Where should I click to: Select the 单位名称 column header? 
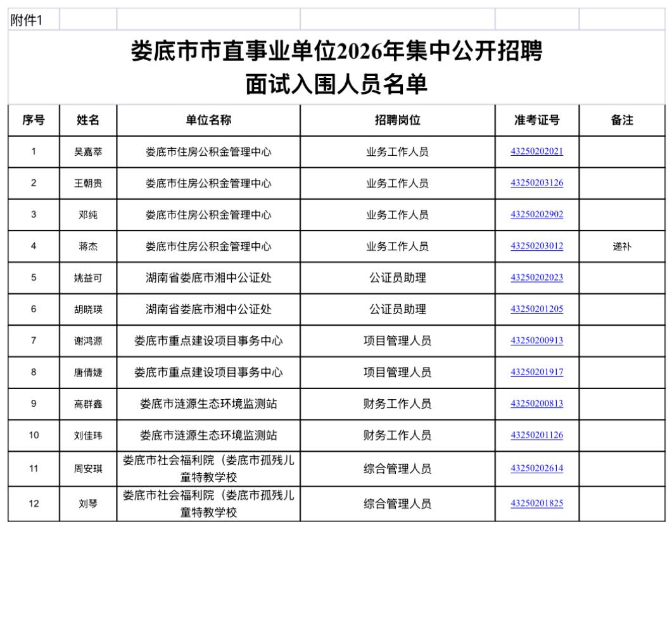[208, 120]
